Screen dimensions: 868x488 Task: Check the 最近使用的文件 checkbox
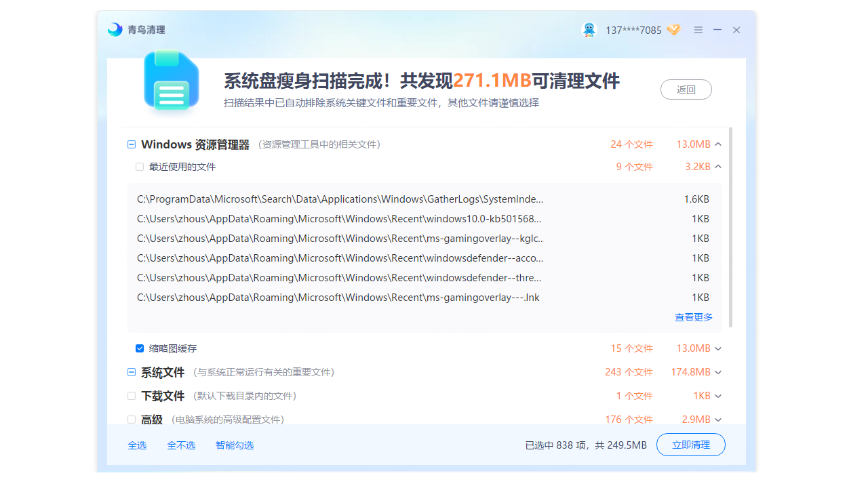coord(140,167)
